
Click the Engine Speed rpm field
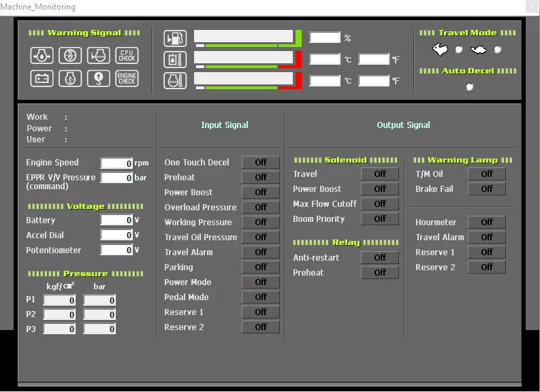point(116,163)
